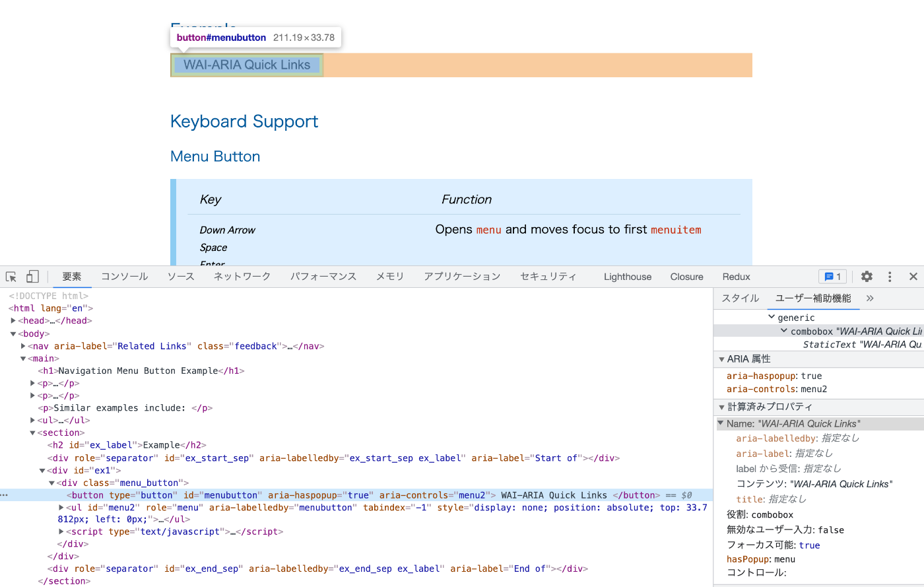Open the セキュリティ tab
The width and height of the screenshot is (924, 587).
[x=548, y=277]
